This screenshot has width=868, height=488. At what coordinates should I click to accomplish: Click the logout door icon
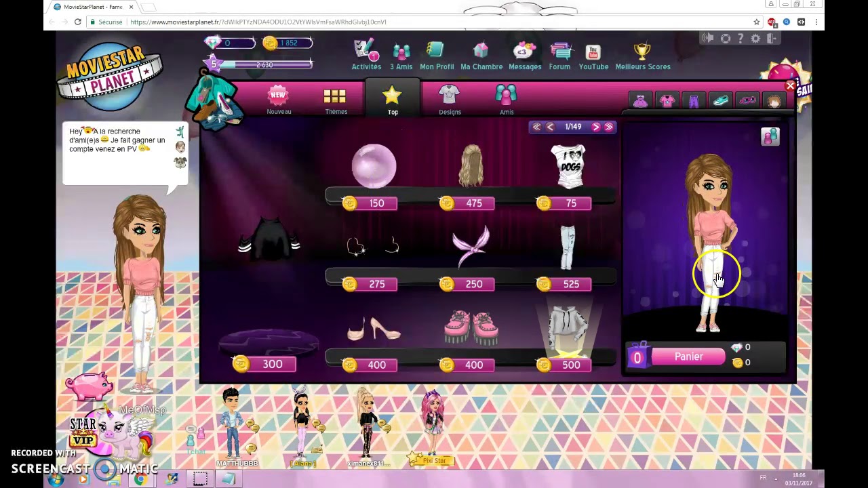772,39
